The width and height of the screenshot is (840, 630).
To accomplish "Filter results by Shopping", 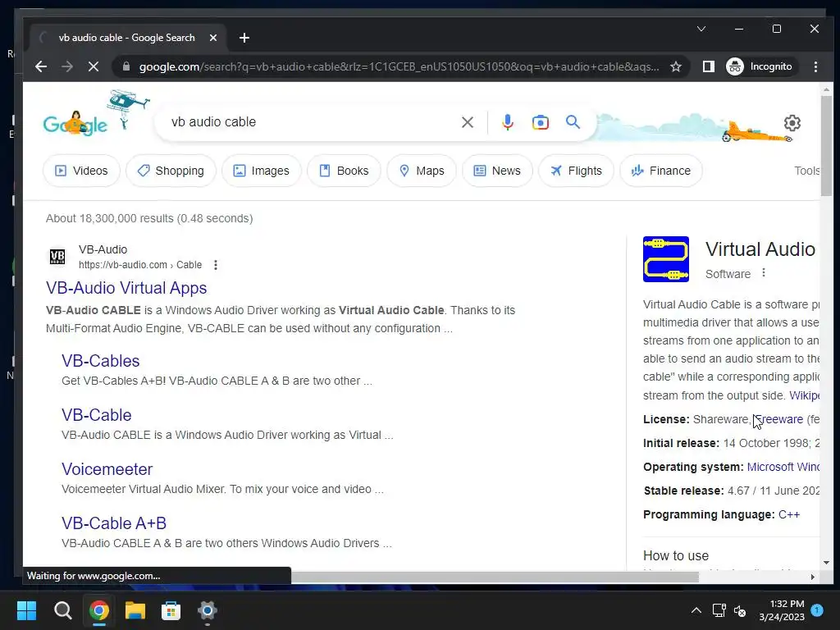I will coord(171,171).
